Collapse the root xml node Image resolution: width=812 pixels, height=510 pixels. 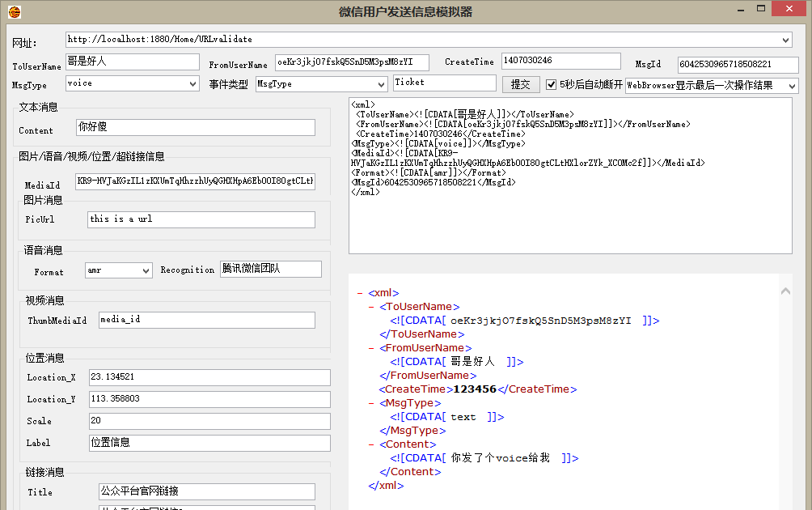(x=360, y=293)
